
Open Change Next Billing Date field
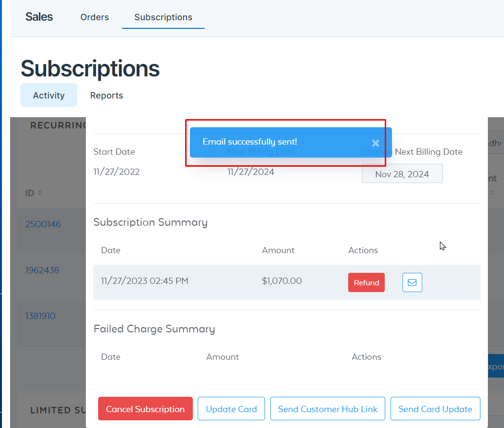pos(402,174)
